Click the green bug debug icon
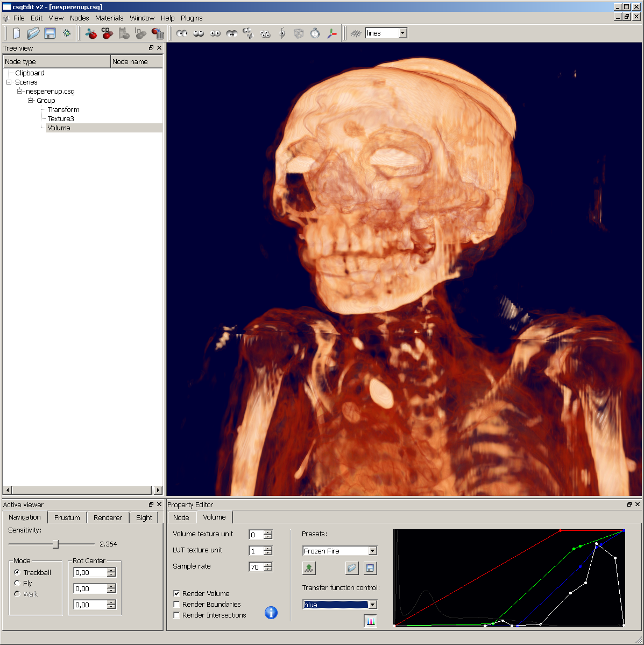This screenshot has width=644, height=645. (x=67, y=33)
